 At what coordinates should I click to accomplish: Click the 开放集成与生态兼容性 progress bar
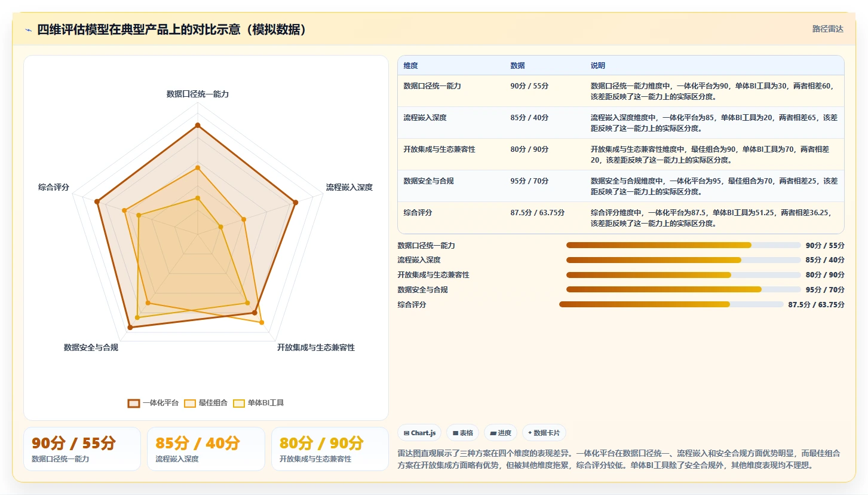[x=683, y=275]
